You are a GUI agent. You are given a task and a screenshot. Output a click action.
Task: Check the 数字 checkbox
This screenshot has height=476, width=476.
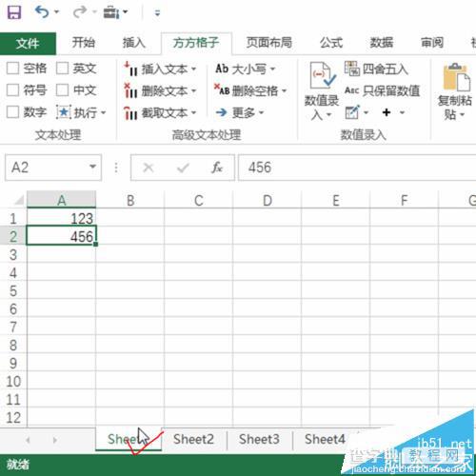[x=12, y=112]
